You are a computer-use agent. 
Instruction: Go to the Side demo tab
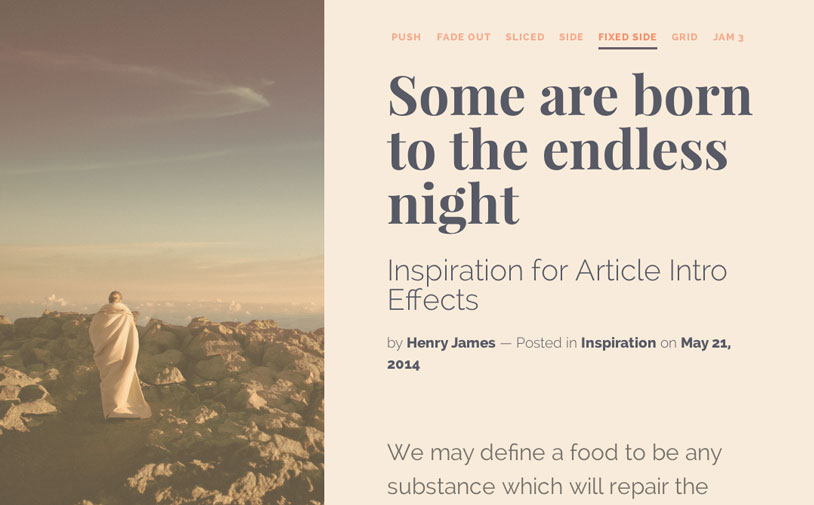571,37
